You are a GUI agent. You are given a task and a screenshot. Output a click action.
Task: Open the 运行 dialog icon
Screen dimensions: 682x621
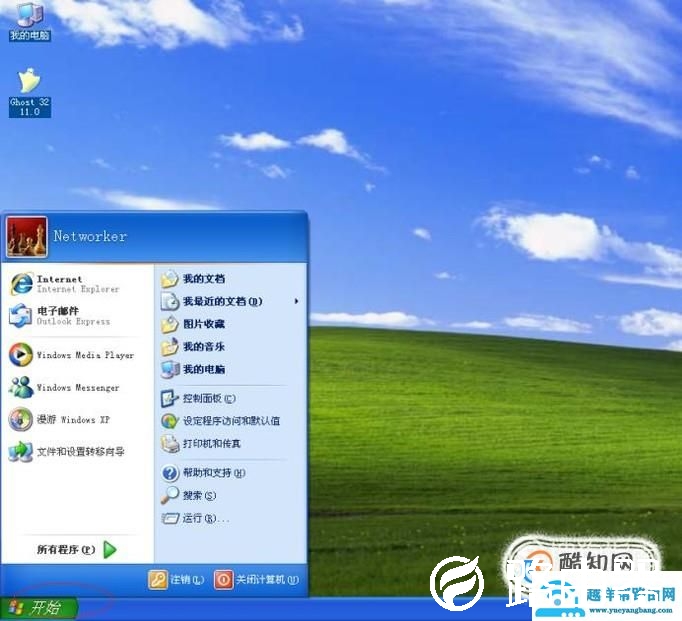pyautogui.click(x=170, y=518)
